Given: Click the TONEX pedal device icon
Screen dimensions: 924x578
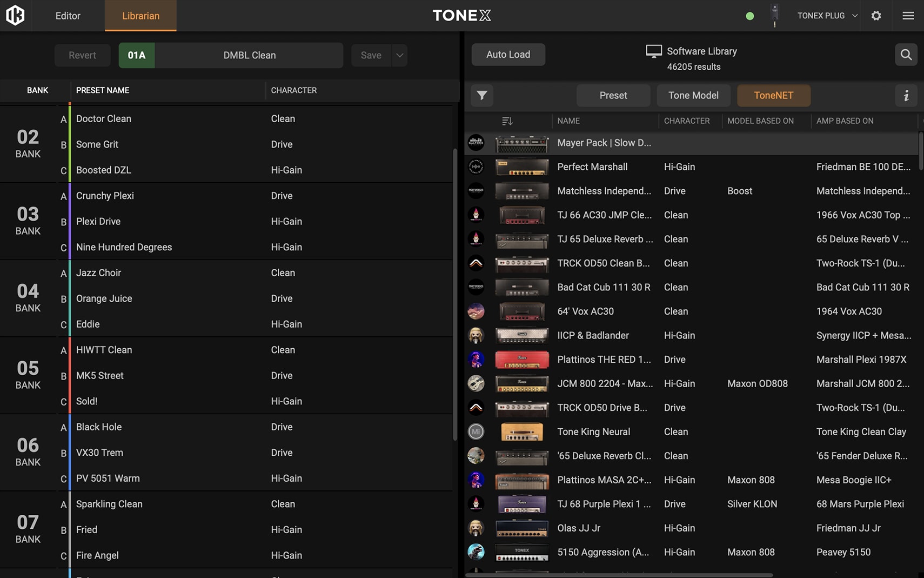Looking at the screenshot, I should (774, 15).
